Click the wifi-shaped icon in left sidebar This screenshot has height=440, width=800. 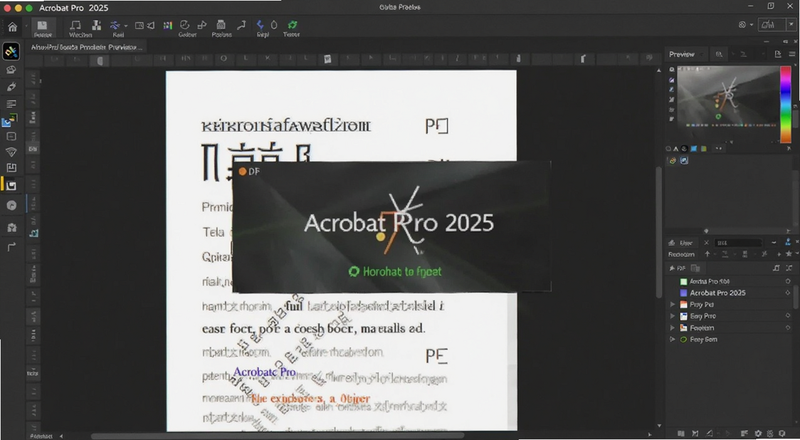click(11, 152)
